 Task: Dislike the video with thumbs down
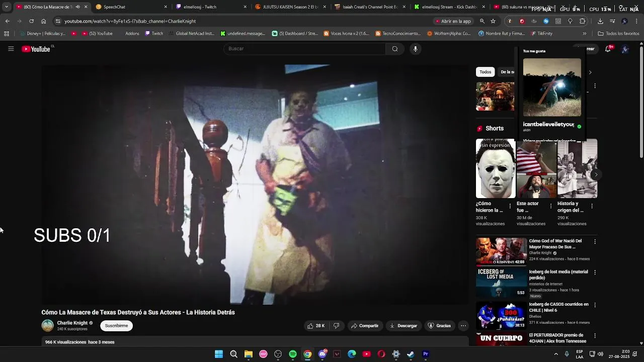point(336,326)
